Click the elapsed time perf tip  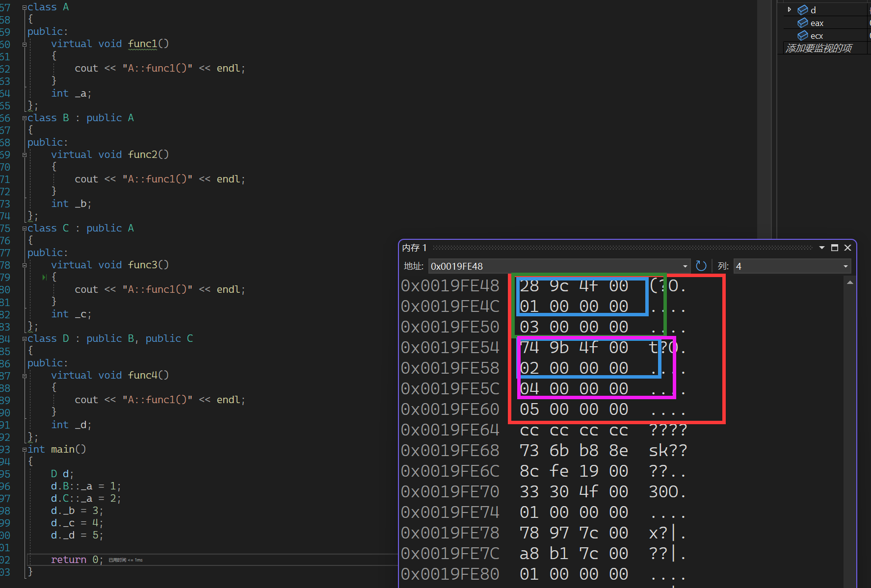coord(126,560)
